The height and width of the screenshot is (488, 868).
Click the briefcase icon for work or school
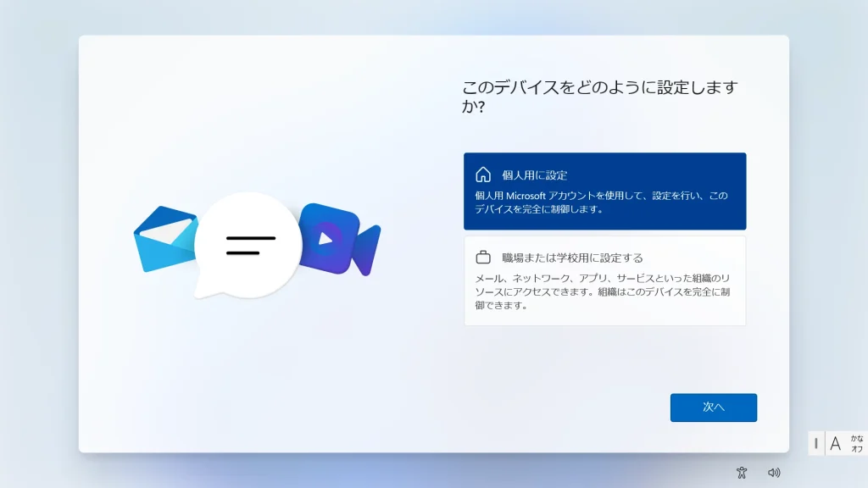point(483,258)
